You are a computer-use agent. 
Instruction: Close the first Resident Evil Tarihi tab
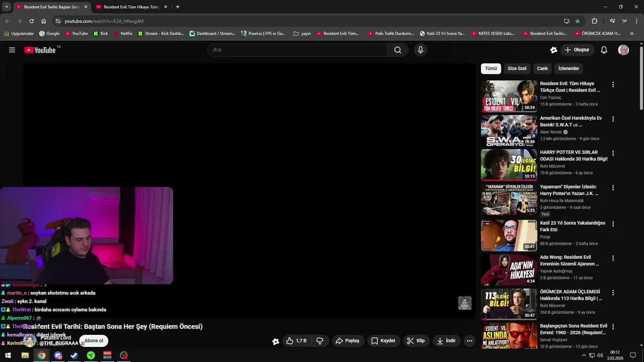86,7
